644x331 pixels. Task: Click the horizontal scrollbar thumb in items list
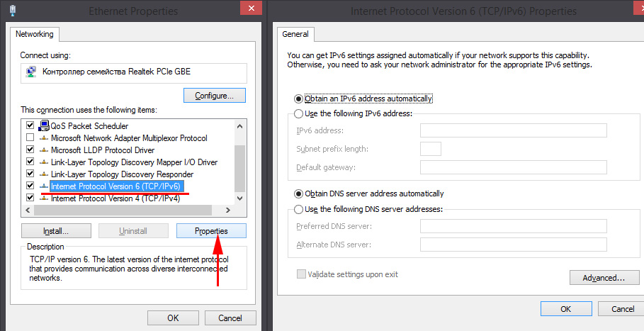pyautogui.click(x=123, y=210)
